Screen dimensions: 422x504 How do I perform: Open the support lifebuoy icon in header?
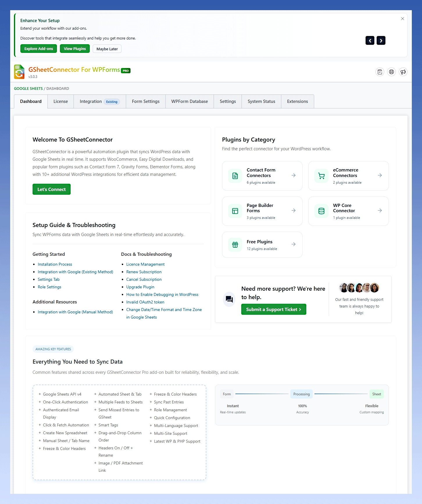pos(391,72)
